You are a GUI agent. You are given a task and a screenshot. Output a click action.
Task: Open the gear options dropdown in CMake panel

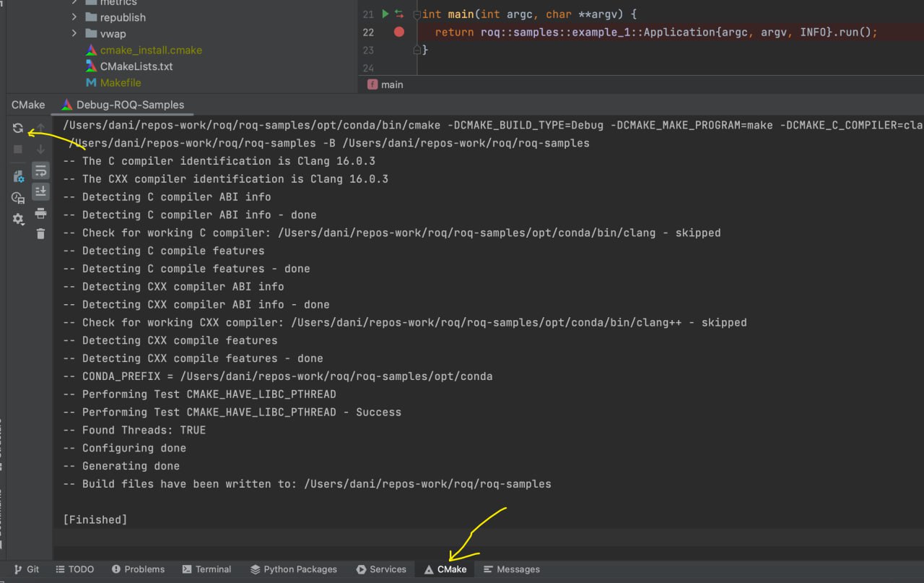click(18, 218)
